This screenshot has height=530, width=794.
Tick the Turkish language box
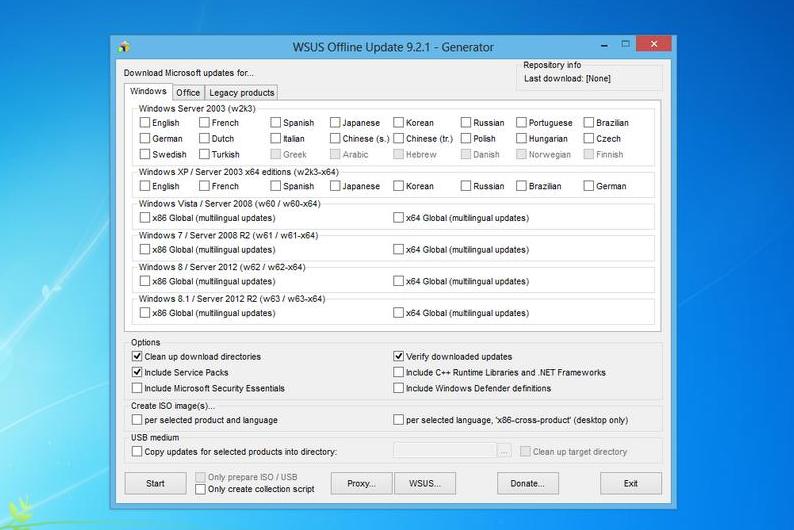coord(204,154)
